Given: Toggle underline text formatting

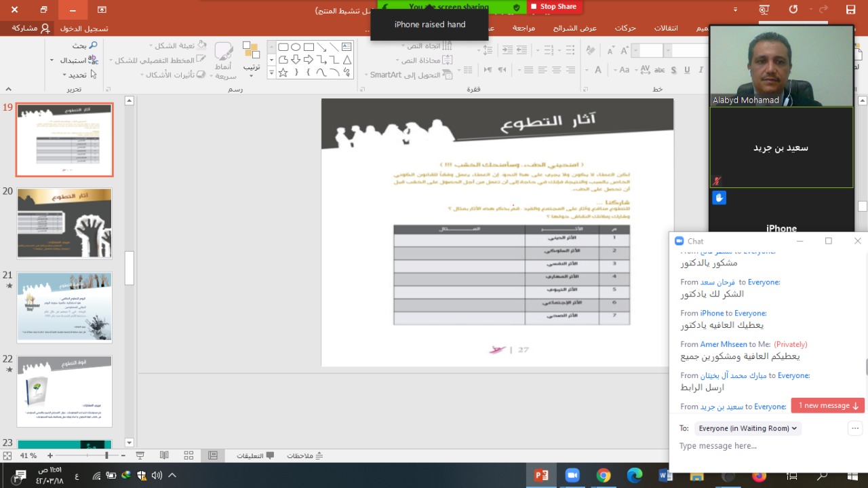Looking at the screenshot, I should pyautogui.click(x=687, y=70).
